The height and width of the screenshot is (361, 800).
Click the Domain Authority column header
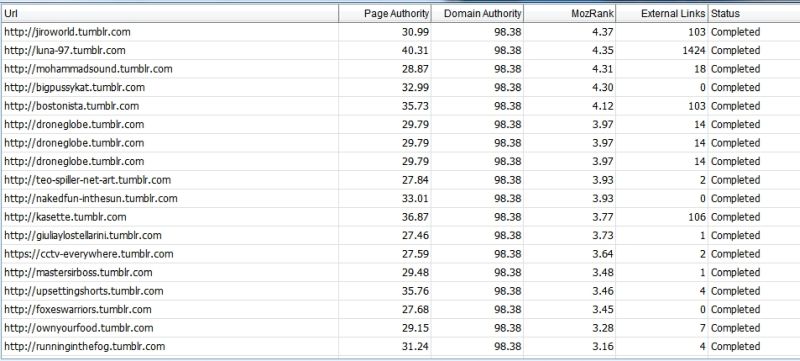(477, 13)
